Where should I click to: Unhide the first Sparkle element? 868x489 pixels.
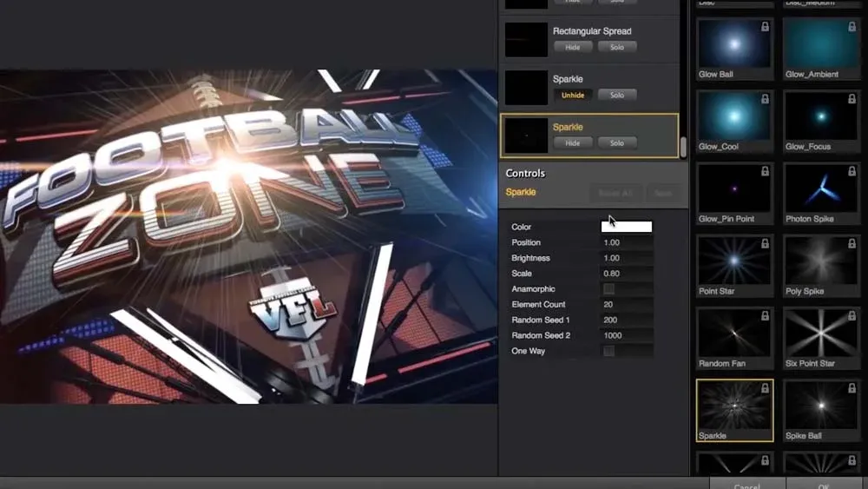[x=572, y=96]
